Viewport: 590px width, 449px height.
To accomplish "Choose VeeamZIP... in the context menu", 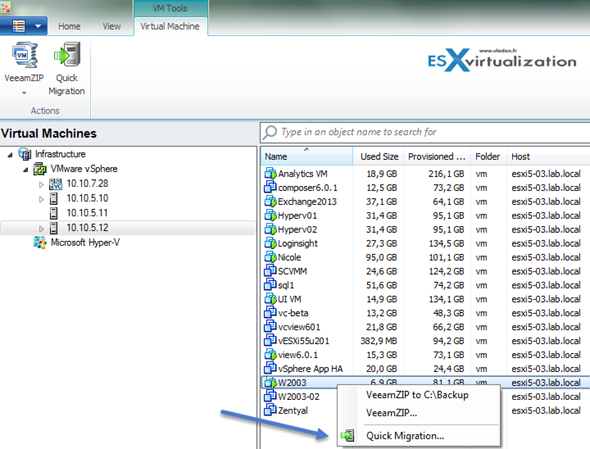I will [x=417, y=413].
